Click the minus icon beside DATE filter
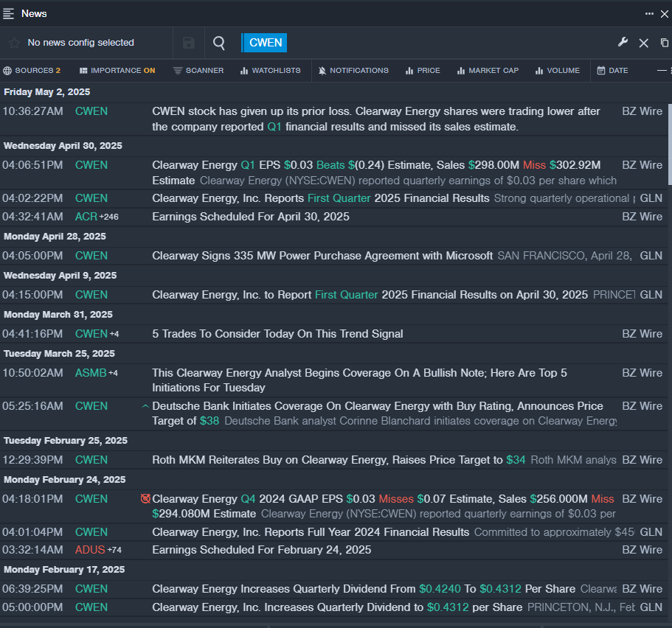The height and width of the screenshot is (628, 672). pyautogui.click(x=662, y=70)
